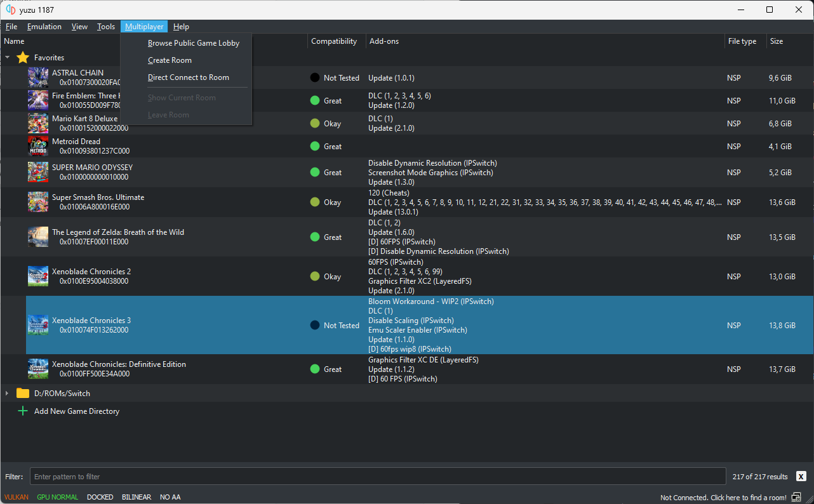
Task: Open the Tools menu
Action: pos(106,27)
